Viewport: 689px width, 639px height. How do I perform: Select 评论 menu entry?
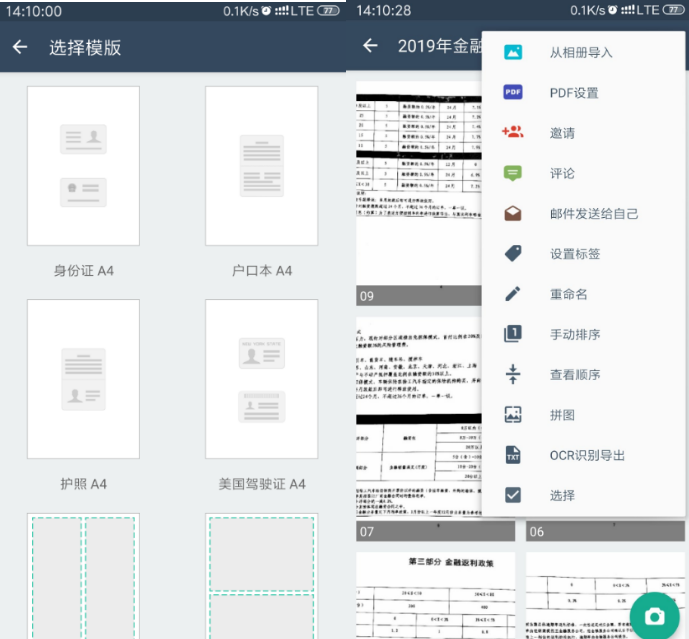point(583,173)
